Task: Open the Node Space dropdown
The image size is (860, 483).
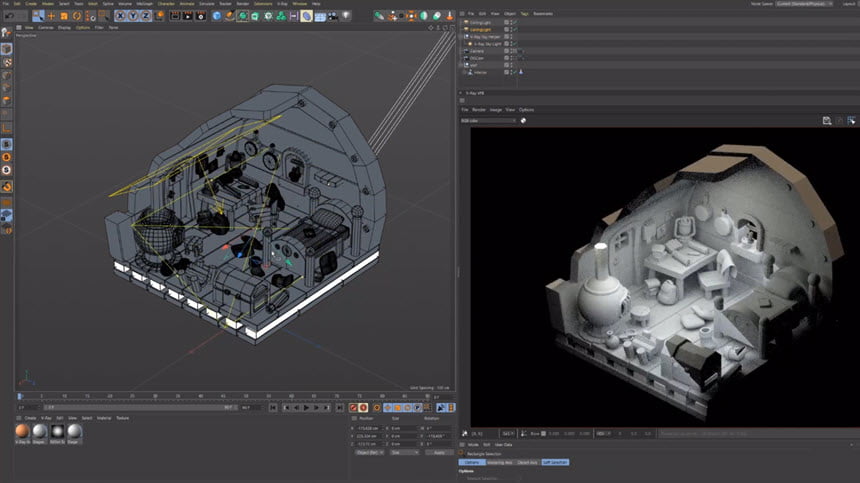Action: tap(804, 3)
